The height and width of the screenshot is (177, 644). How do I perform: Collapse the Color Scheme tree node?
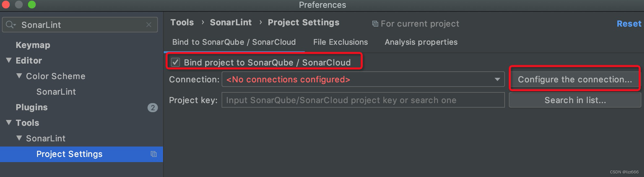click(19, 76)
